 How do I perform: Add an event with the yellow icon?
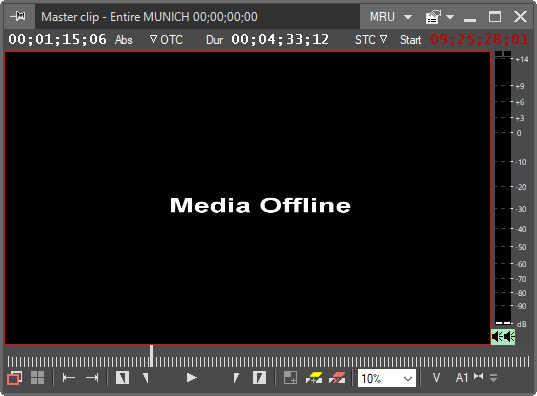(x=314, y=378)
